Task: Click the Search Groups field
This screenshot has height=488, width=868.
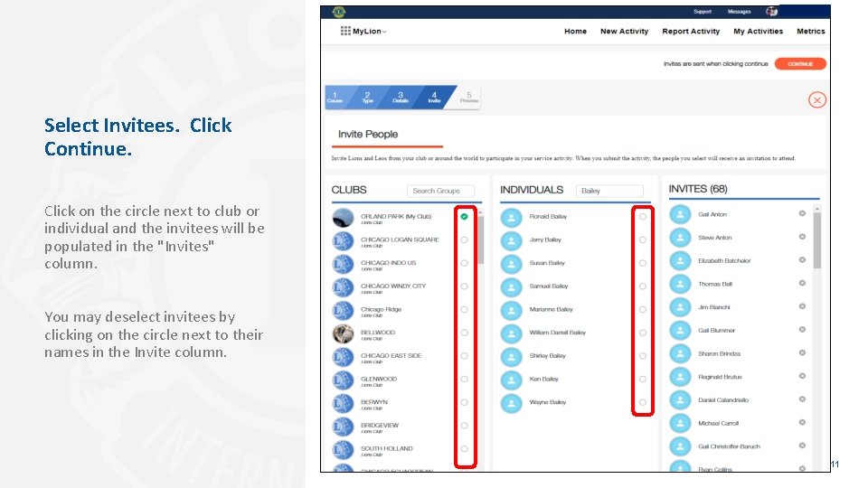Action: pyautogui.click(x=440, y=191)
